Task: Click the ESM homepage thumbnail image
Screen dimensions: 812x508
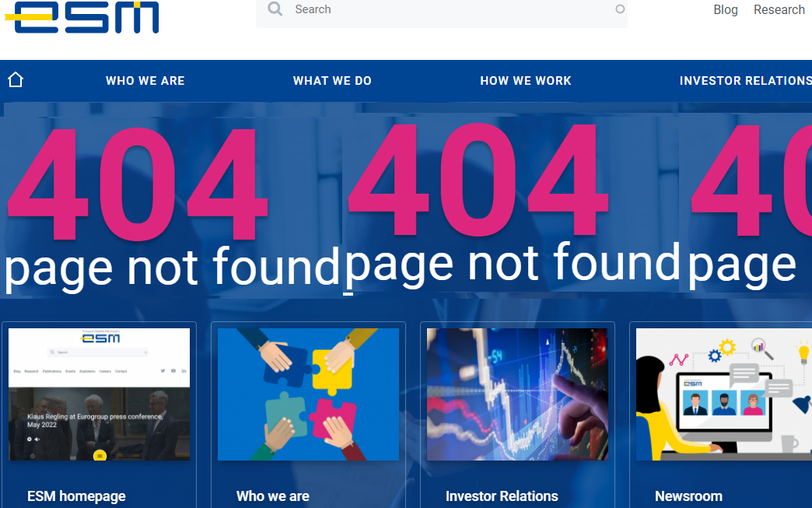Action: 100,394
